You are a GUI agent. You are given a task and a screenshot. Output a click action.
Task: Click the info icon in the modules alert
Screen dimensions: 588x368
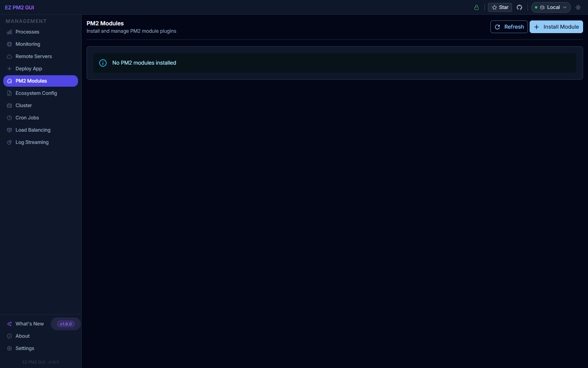point(103,63)
